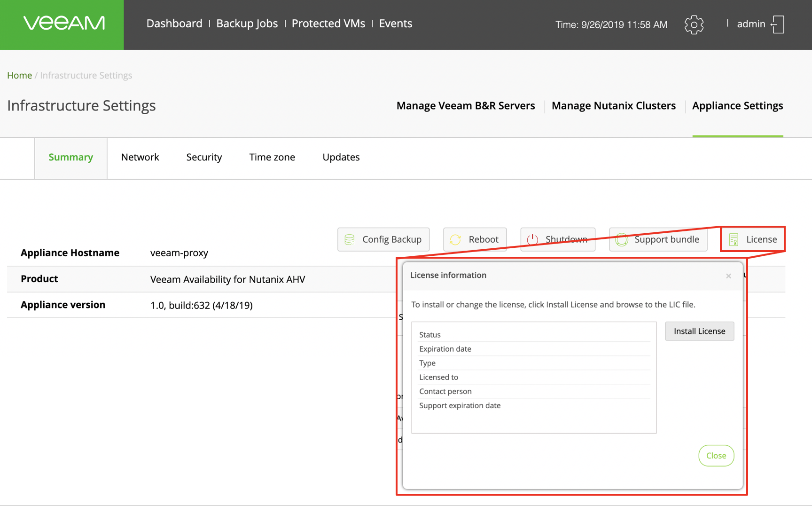The image size is (812, 506).
Task: Click the Support expiration date row
Action: (534, 405)
